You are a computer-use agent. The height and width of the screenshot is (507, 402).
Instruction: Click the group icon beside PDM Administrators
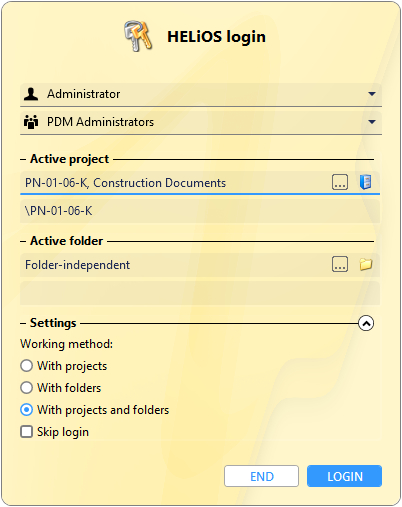coord(31,122)
